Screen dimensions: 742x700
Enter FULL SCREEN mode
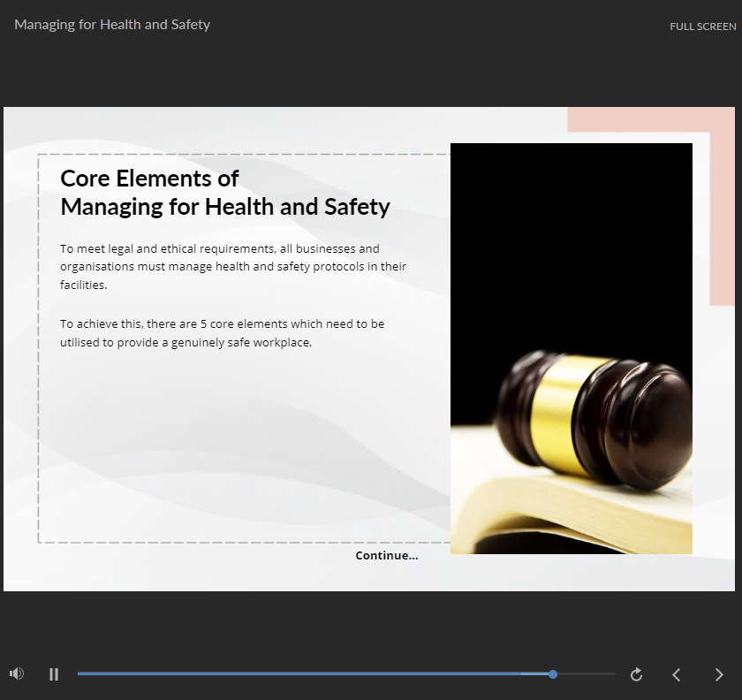702,27
